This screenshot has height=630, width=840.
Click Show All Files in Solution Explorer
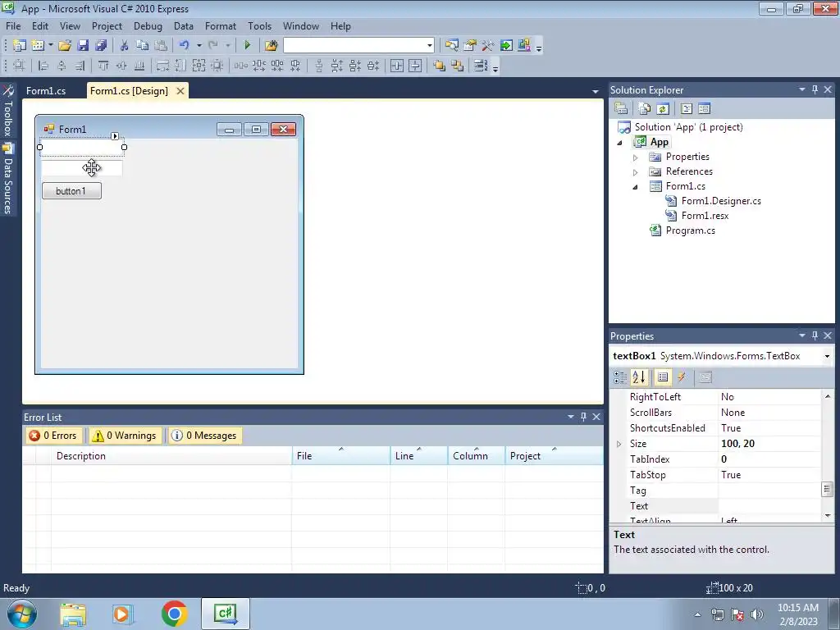coord(645,109)
